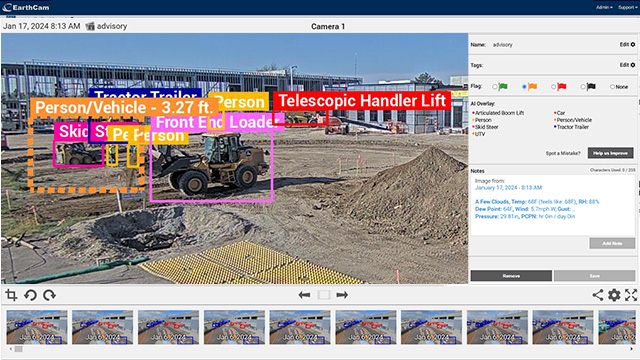Toggle the Person overlay in AI Overlay list
The width and height of the screenshot is (640, 360).
pos(482,120)
